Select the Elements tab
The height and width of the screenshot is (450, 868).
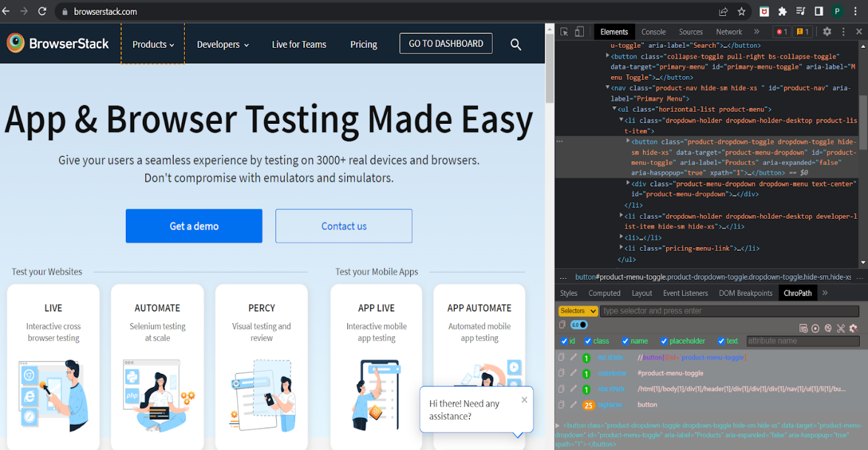pyautogui.click(x=614, y=32)
